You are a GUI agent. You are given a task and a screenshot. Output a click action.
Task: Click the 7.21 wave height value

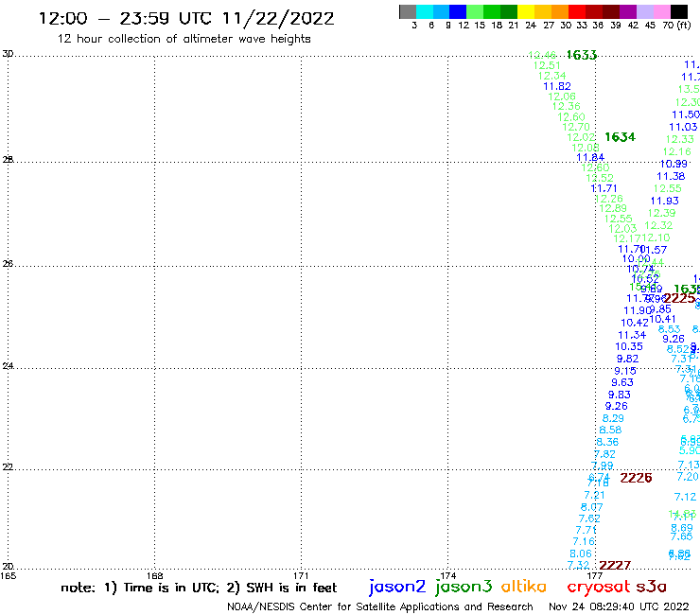pos(594,495)
